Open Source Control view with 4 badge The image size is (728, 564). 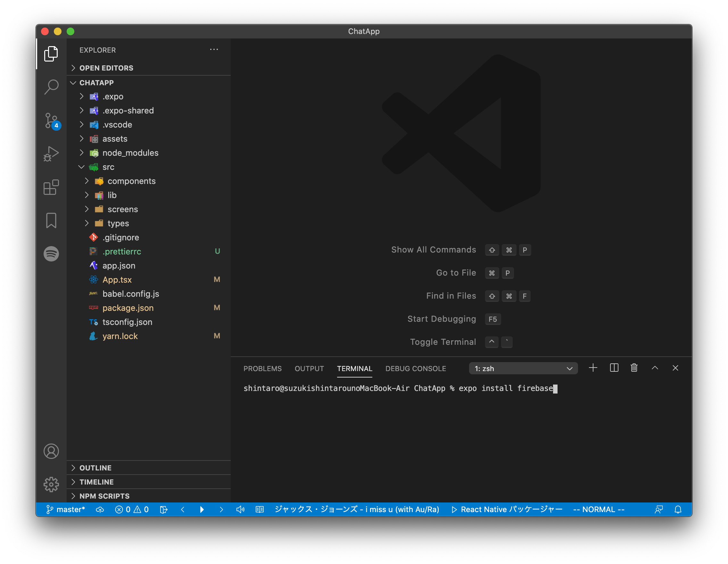click(x=52, y=121)
